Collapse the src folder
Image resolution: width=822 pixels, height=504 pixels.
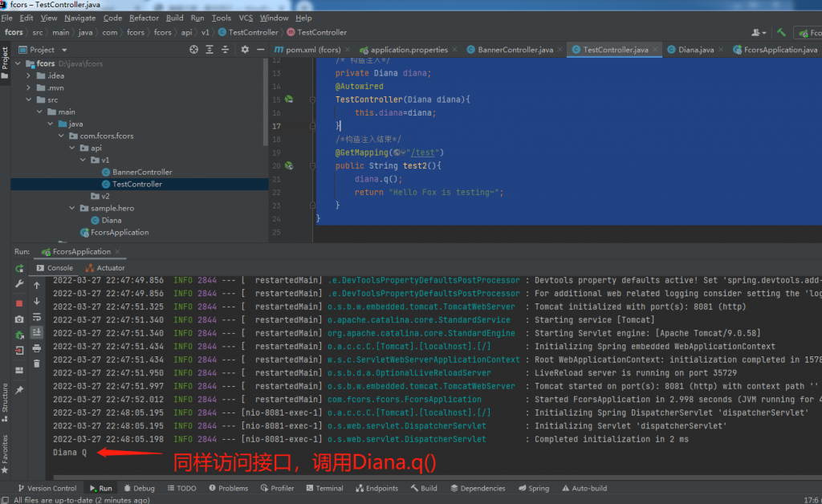click(x=29, y=100)
